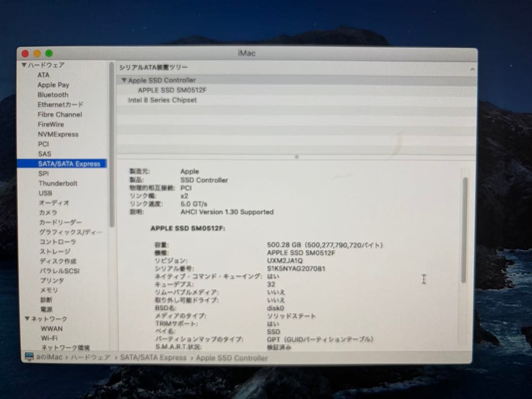
Task: Click aのiMac in the path bar
Action: [x=49, y=357]
